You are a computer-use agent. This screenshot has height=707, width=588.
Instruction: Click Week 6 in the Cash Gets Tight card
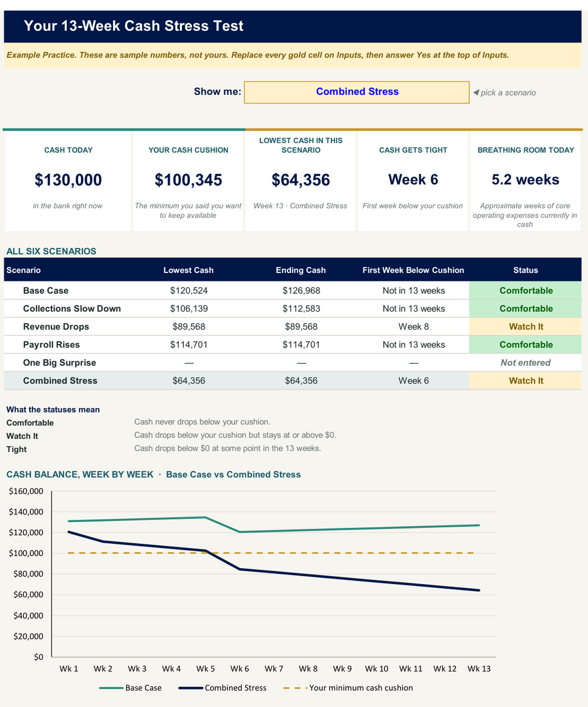(413, 180)
